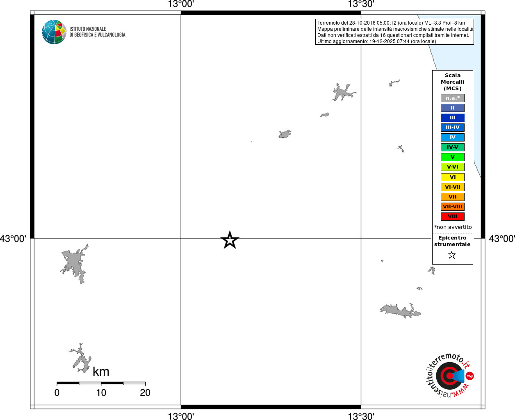Click the gray locality above the km scale
Viewport: 515px width, 420px height.
(81, 358)
